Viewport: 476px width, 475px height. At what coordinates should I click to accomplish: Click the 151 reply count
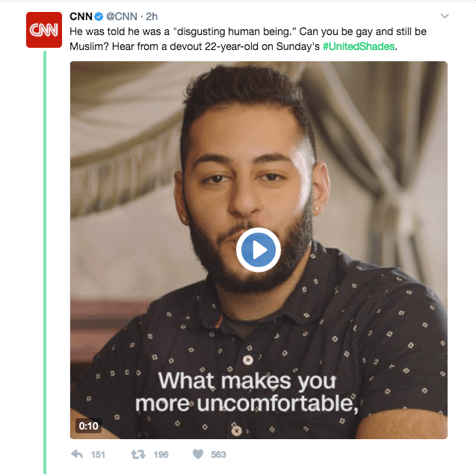point(98,454)
